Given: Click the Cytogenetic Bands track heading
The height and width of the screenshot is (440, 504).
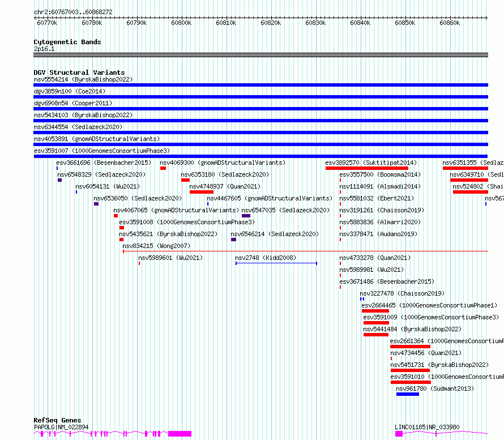Looking at the screenshot, I should 67,42.
